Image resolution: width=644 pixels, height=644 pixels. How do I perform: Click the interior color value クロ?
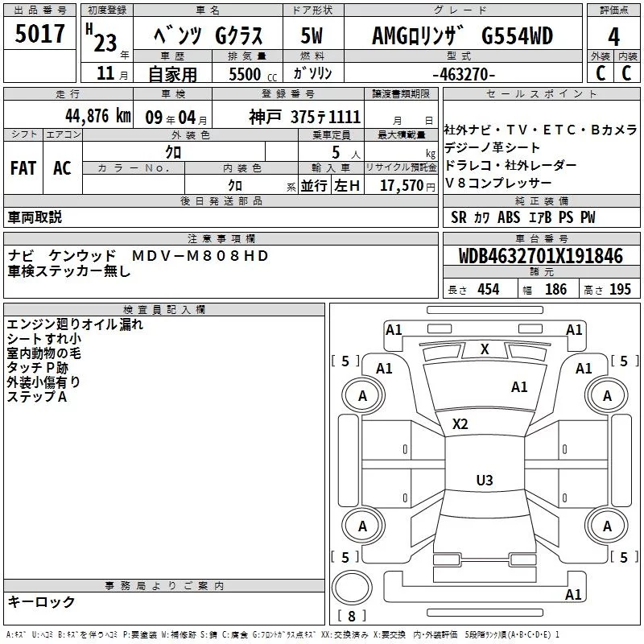pyautogui.click(x=235, y=186)
